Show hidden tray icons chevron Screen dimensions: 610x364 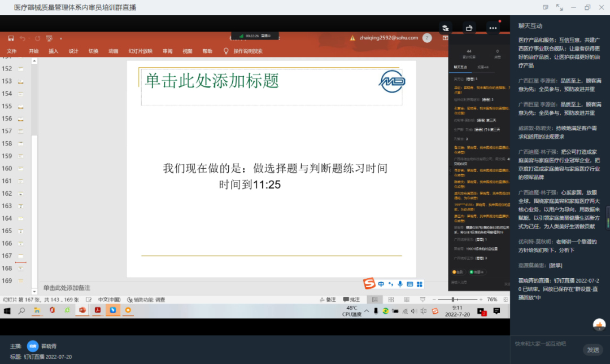pos(367,311)
